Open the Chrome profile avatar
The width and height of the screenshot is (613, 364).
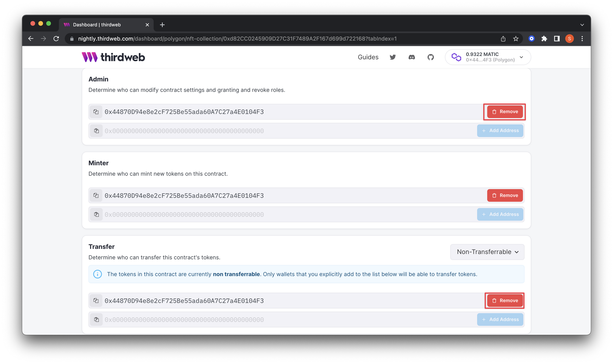coord(569,39)
